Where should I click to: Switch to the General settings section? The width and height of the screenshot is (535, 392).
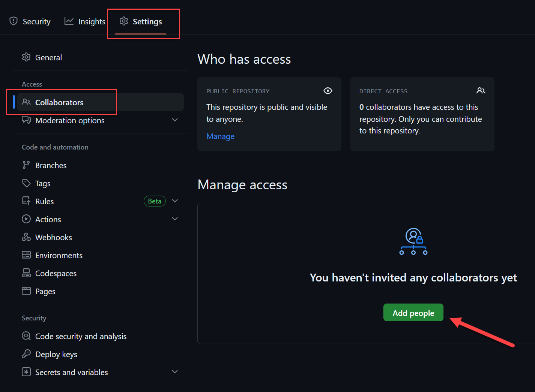pyautogui.click(x=48, y=57)
